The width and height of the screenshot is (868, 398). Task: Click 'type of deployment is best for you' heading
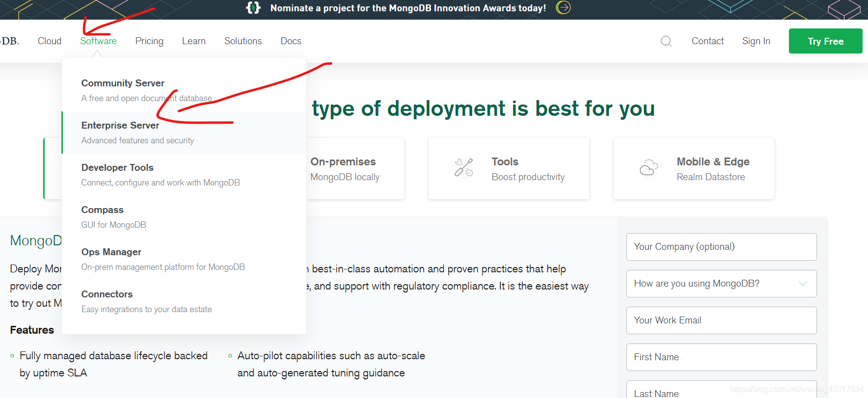pyautogui.click(x=483, y=108)
